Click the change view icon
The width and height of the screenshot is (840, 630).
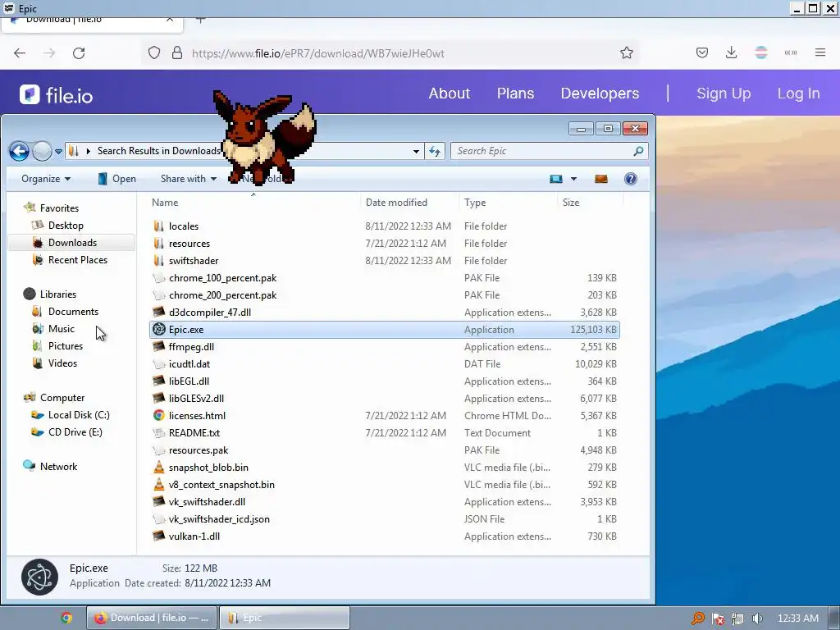point(556,179)
